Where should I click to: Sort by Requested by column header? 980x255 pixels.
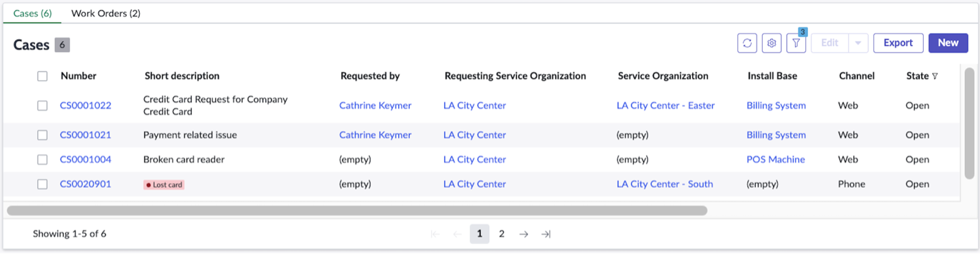370,76
